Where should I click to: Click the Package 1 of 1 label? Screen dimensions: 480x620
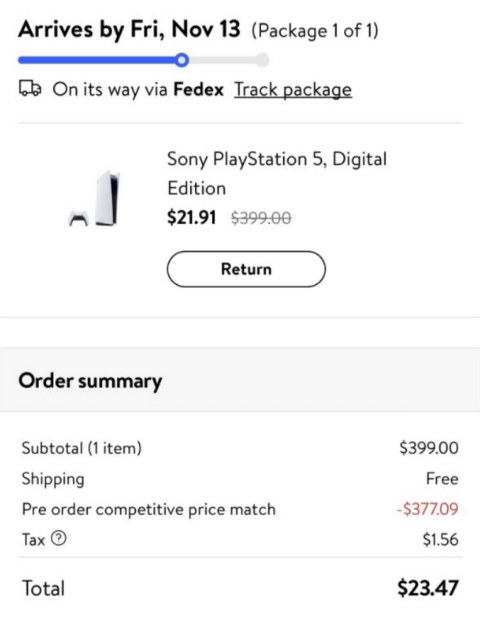tap(315, 31)
